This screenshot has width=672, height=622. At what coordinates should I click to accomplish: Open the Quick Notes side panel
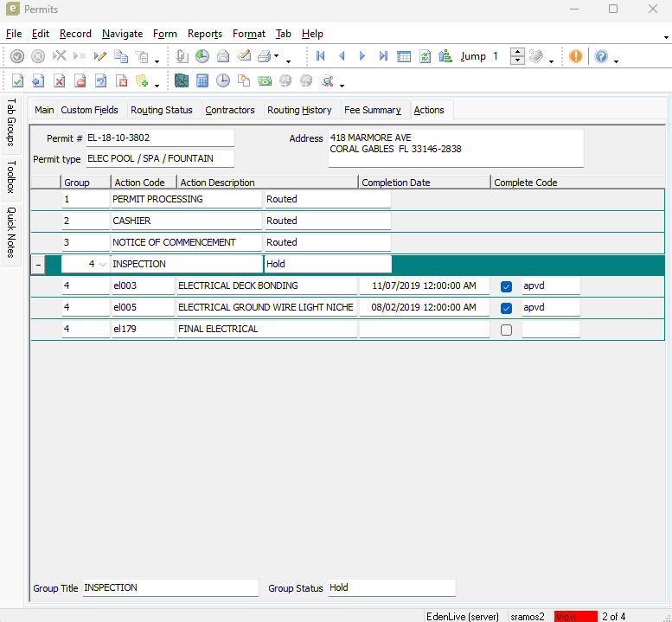pos(11,232)
